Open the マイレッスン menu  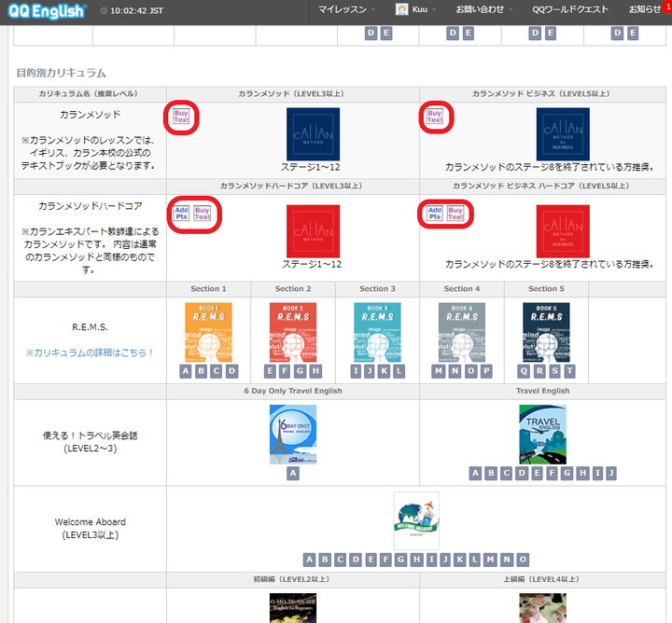pos(346,9)
